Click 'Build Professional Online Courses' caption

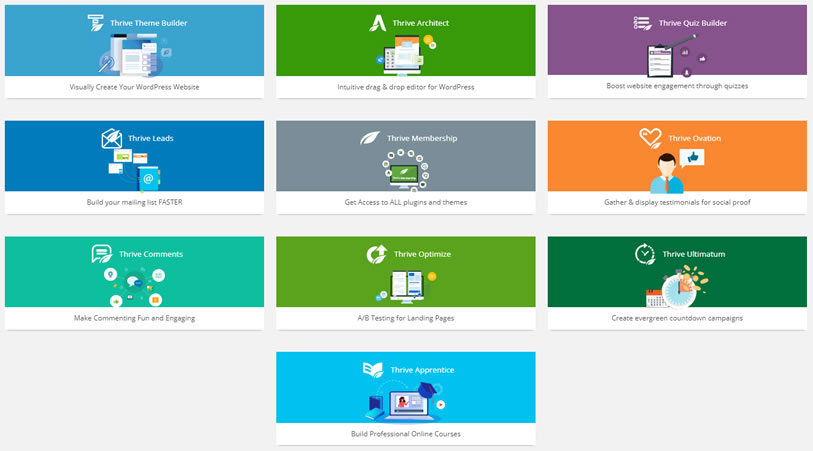pos(405,434)
